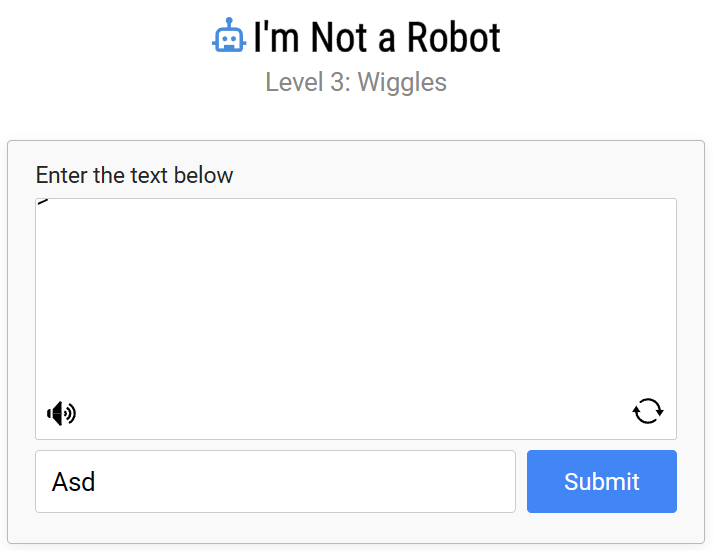Select the 'Level 3: Wiggles' subtitle
The image size is (714, 551).
pos(356,82)
